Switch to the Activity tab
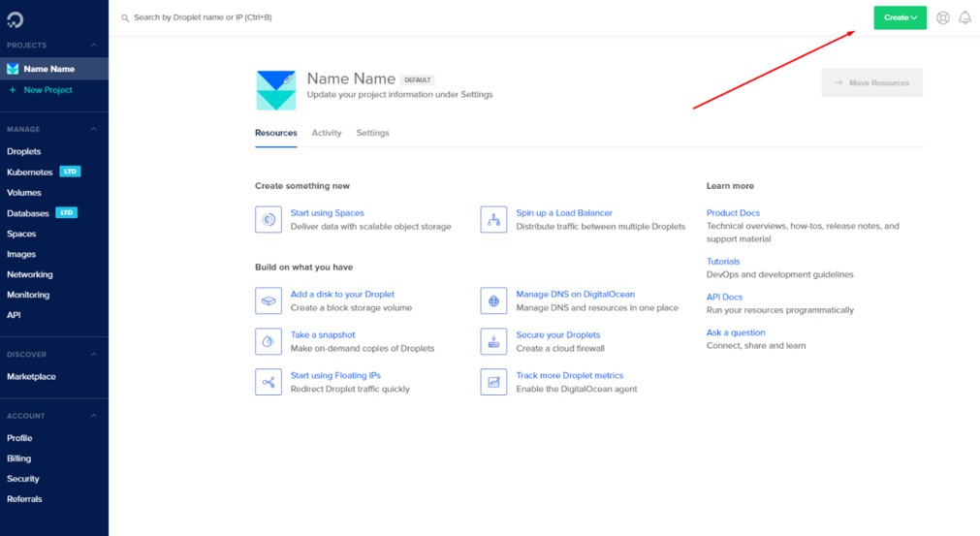The width and height of the screenshot is (980, 536). tap(327, 133)
